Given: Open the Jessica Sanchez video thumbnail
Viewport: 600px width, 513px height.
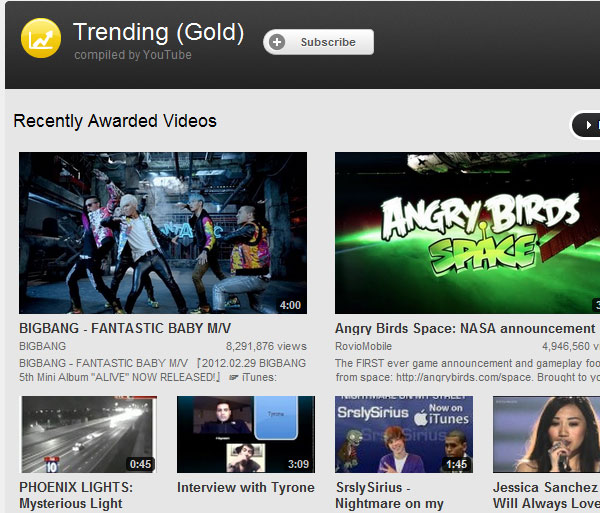Looking at the screenshot, I should [546, 434].
